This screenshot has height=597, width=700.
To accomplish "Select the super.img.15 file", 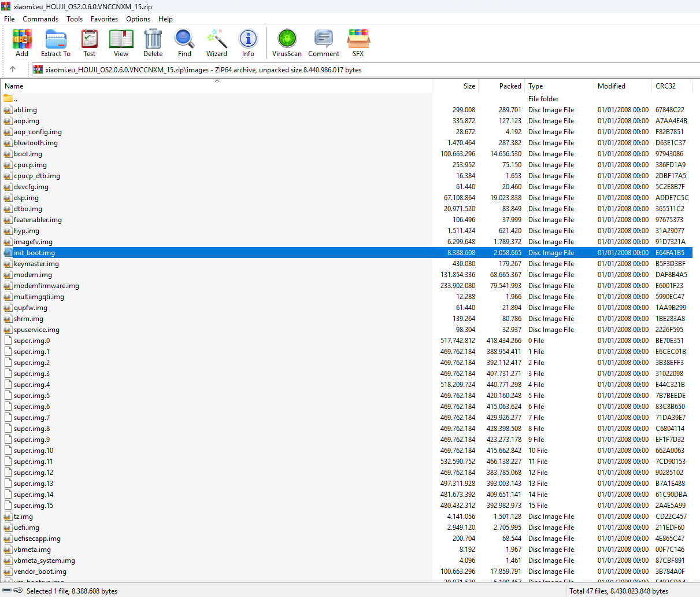I will point(34,506).
